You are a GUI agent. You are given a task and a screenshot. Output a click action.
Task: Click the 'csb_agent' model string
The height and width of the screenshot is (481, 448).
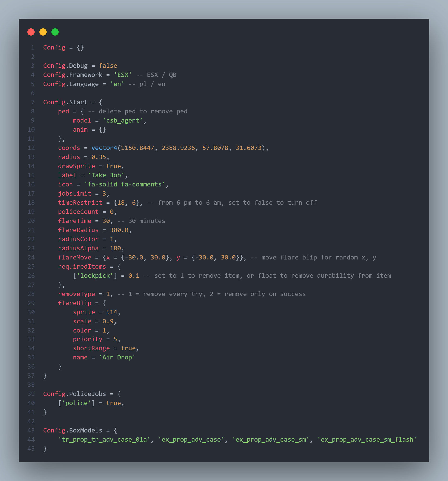[123, 121]
